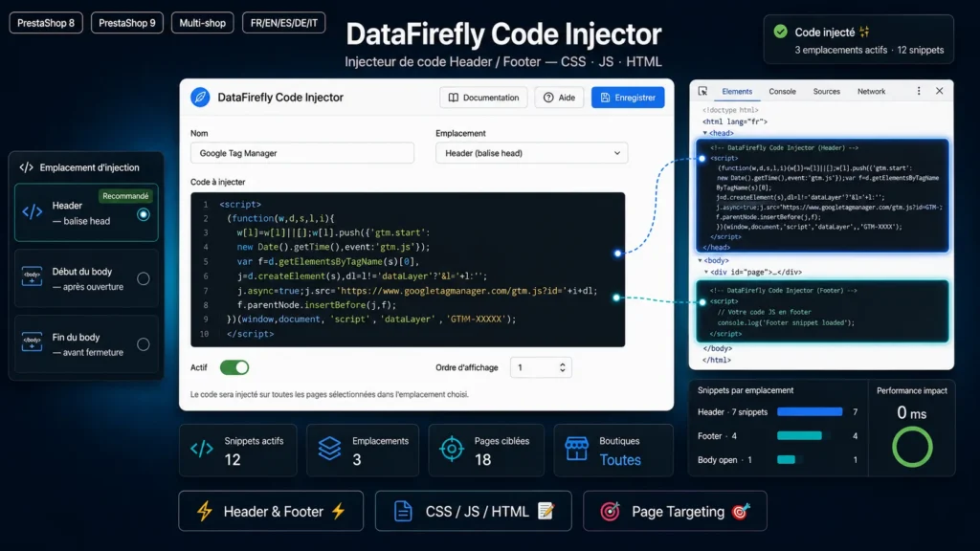
Task: Open the Documentation button
Action: 483,98
